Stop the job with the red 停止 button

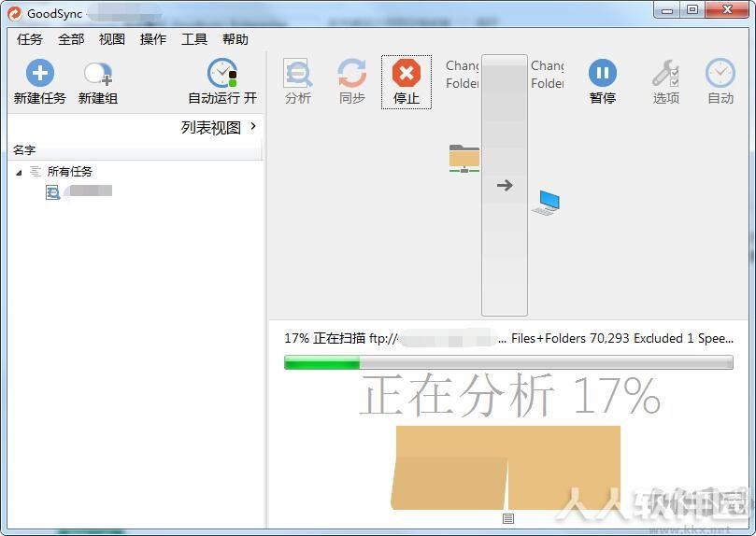pyautogui.click(x=406, y=82)
